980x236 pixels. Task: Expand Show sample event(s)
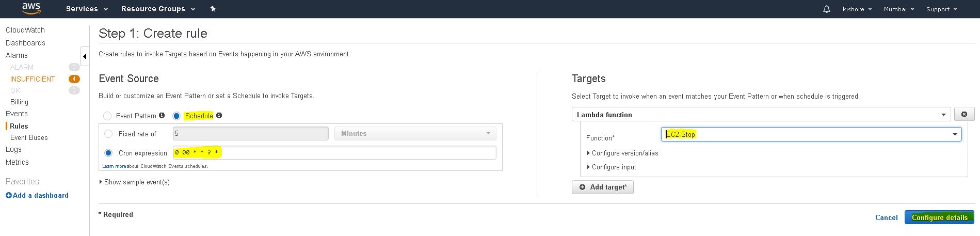(134, 182)
